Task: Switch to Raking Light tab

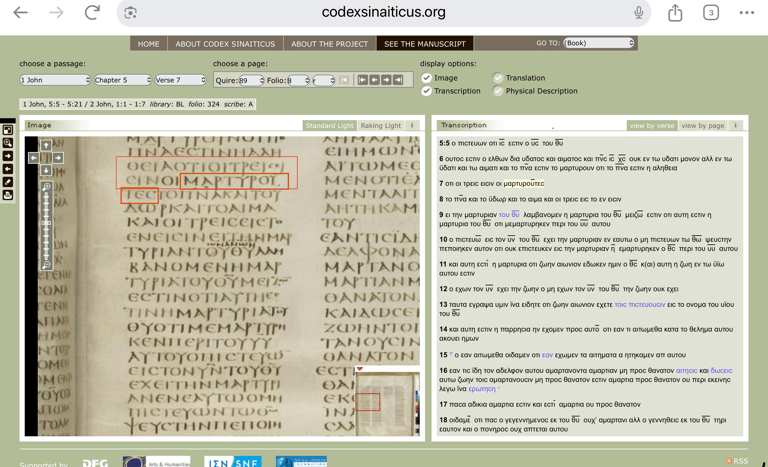Action: pos(381,125)
